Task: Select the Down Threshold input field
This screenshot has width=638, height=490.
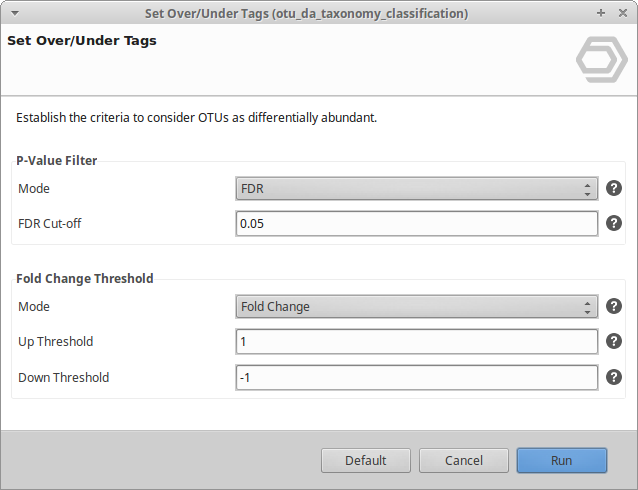Action: [416, 377]
